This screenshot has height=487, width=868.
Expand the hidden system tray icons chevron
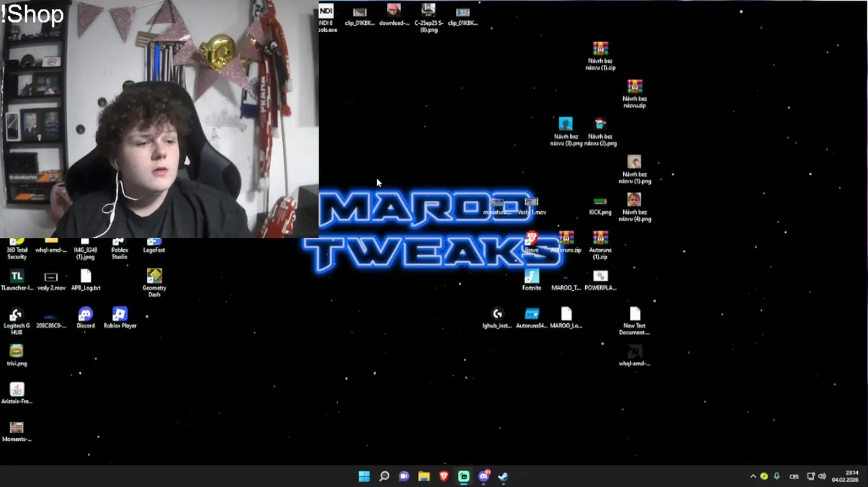click(753, 476)
